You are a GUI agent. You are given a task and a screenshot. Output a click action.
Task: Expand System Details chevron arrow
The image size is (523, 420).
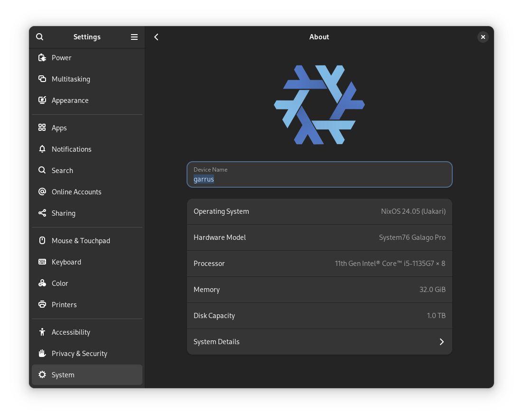point(442,342)
